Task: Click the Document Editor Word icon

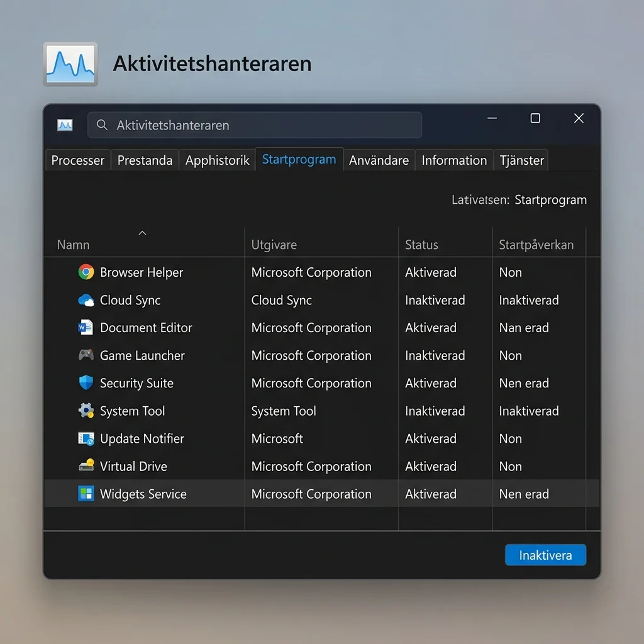Action: pyautogui.click(x=86, y=327)
